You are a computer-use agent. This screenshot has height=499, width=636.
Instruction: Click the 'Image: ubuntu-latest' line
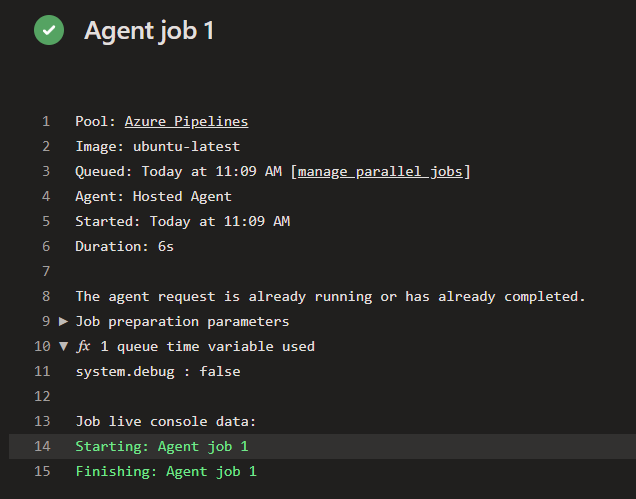pos(157,146)
